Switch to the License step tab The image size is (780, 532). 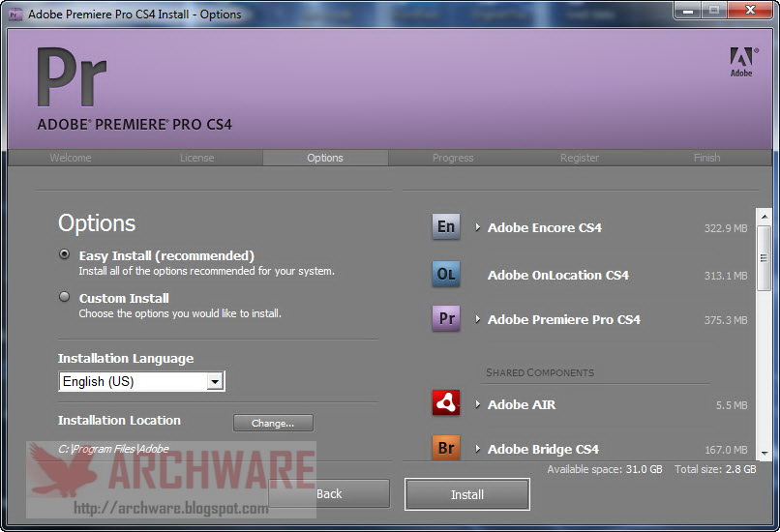pyautogui.click(x=197, y=158)
